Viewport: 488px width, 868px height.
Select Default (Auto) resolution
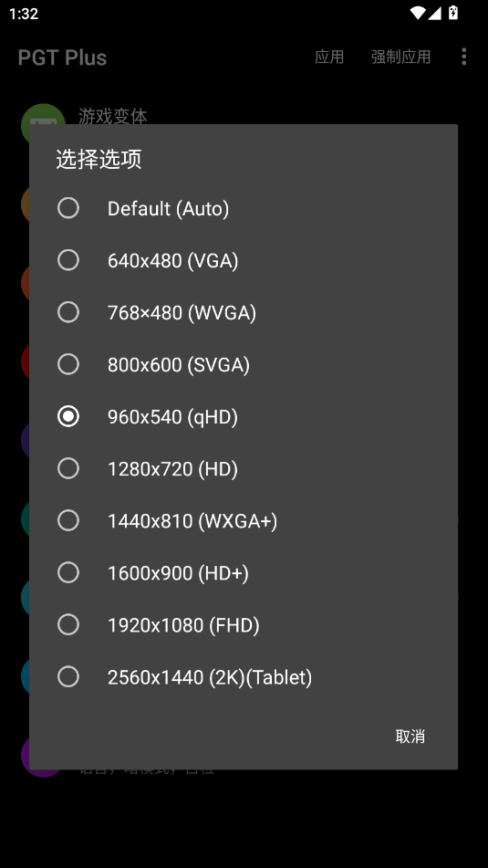coord(244,208)
